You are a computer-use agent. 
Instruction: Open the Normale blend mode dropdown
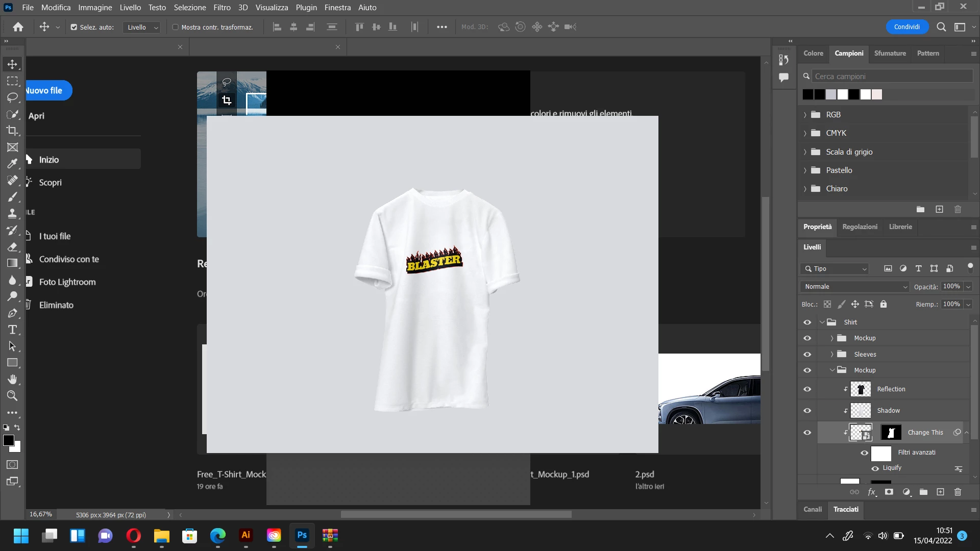point(855,287)
